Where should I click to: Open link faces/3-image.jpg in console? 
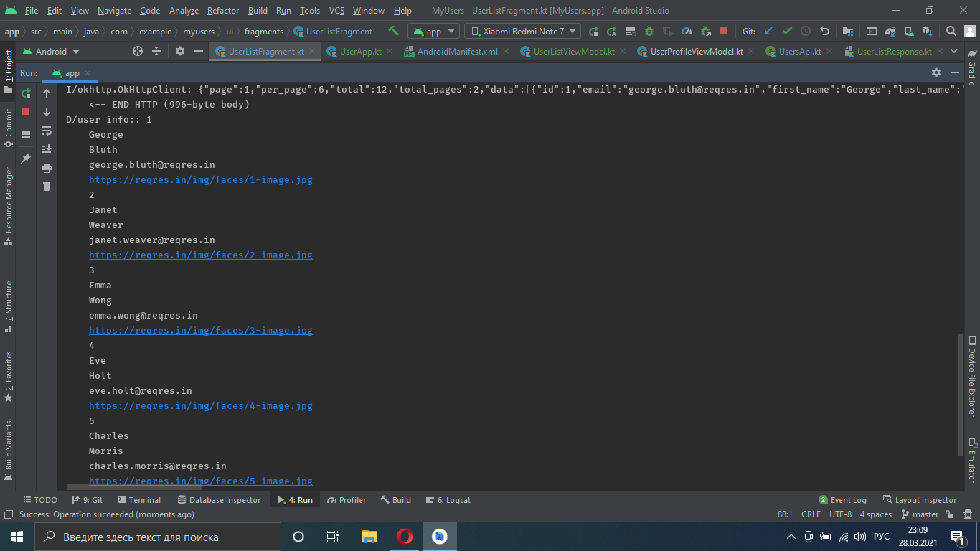[201, 331]
